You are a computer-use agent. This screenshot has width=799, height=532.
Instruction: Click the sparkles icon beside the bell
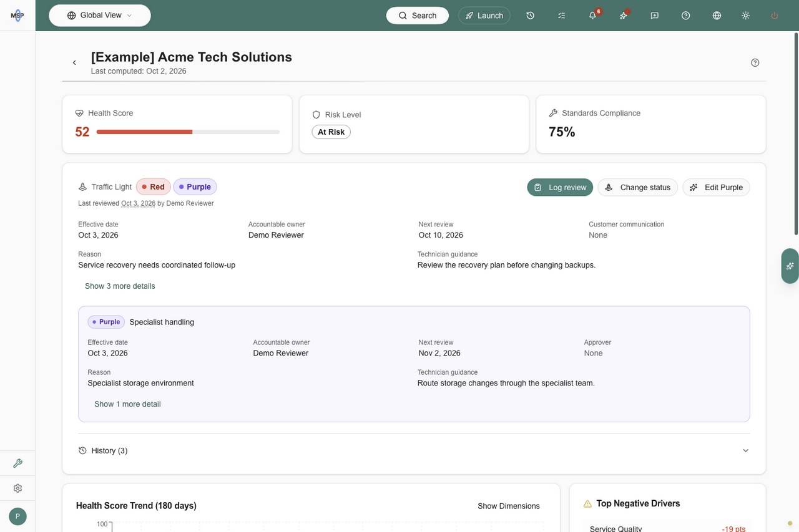(x=624, y=16)
